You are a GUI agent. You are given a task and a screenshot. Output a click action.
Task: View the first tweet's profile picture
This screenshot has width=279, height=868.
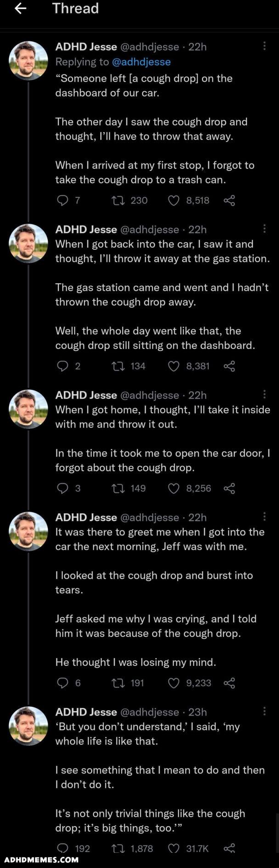(28, 61)
